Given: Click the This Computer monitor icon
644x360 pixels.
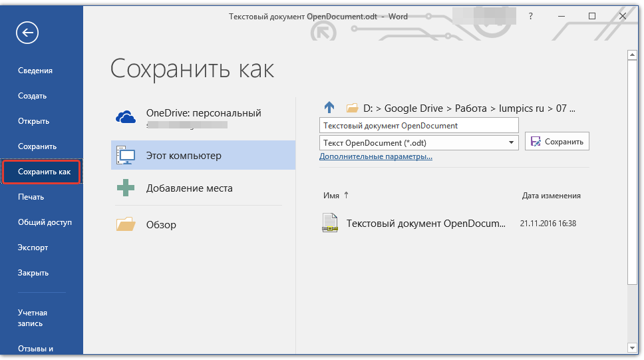Looking at the screenshot, I should tap(126, 155).
